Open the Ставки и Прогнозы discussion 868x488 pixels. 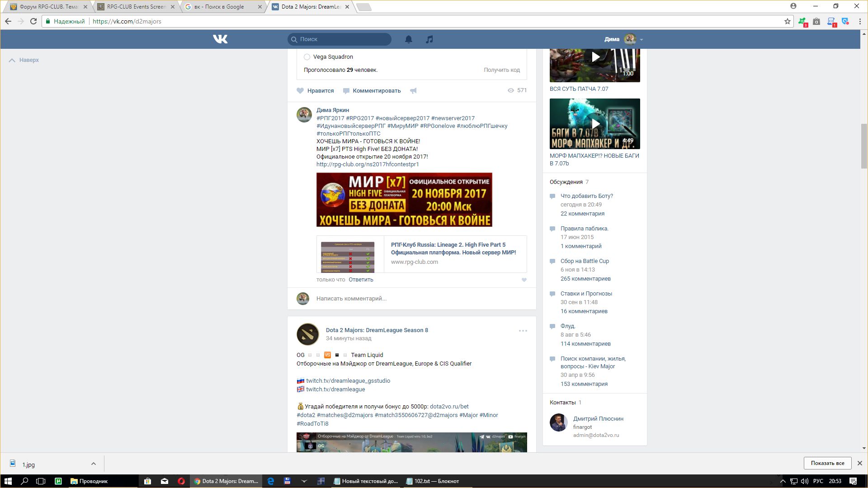586,294
